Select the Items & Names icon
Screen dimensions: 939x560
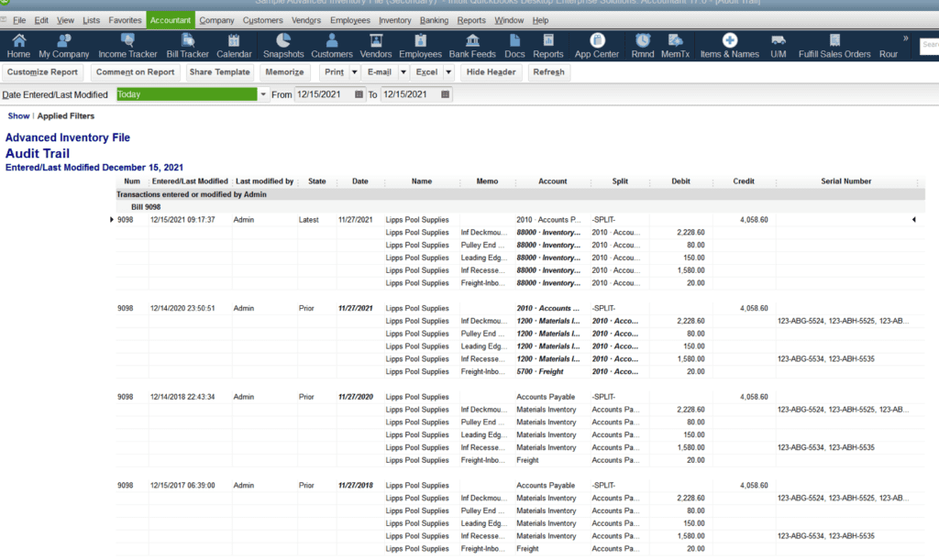point(729,44)
